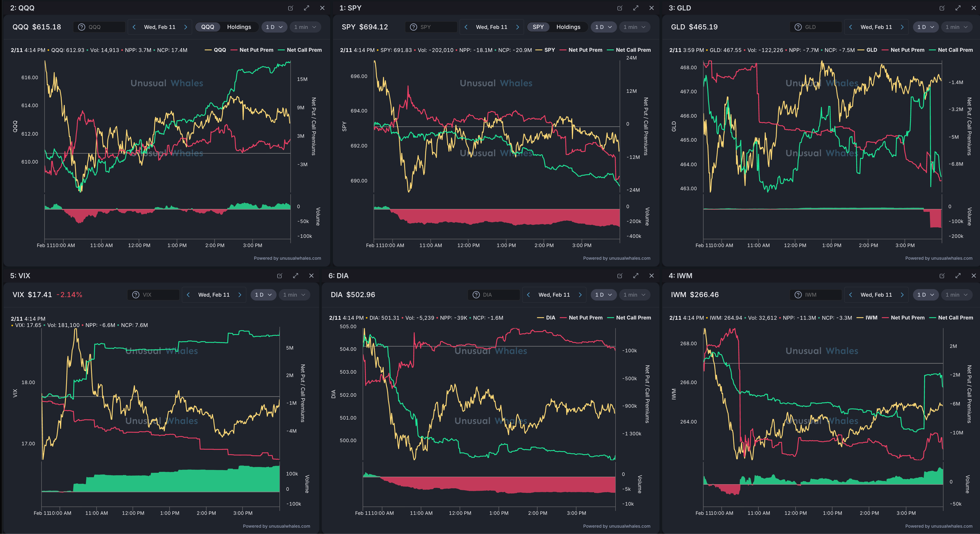
Task: Go to previous day in IWM panel
Action: coord(851,295)
